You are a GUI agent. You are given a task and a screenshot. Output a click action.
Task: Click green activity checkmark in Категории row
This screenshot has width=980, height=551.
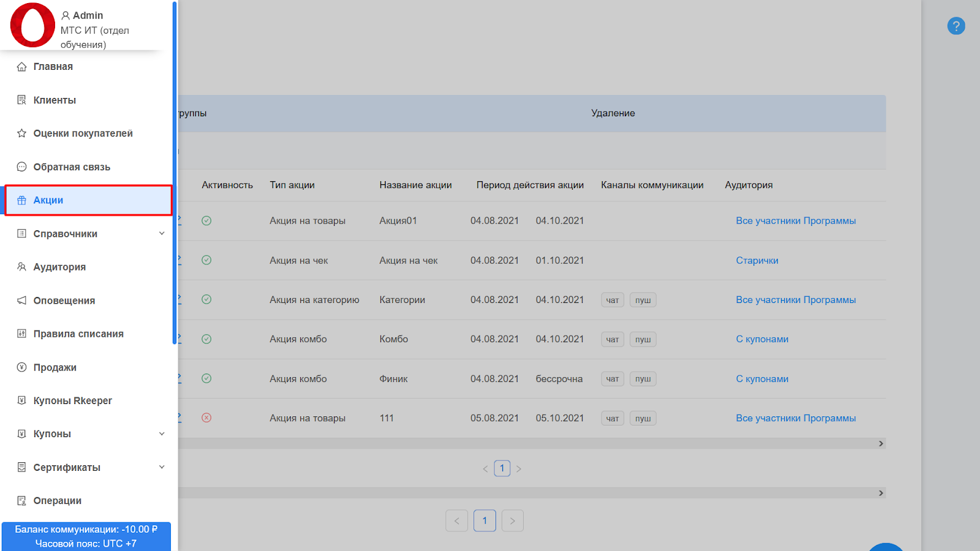[206, 299]
